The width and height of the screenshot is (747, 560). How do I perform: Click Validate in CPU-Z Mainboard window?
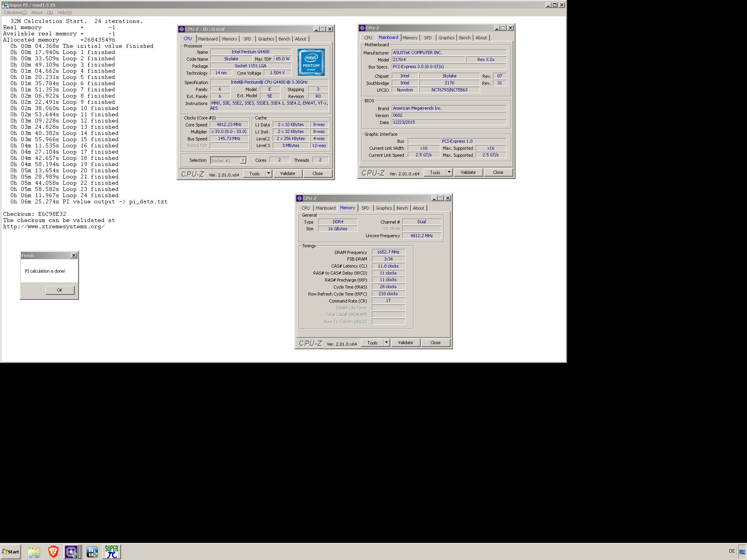468,172
